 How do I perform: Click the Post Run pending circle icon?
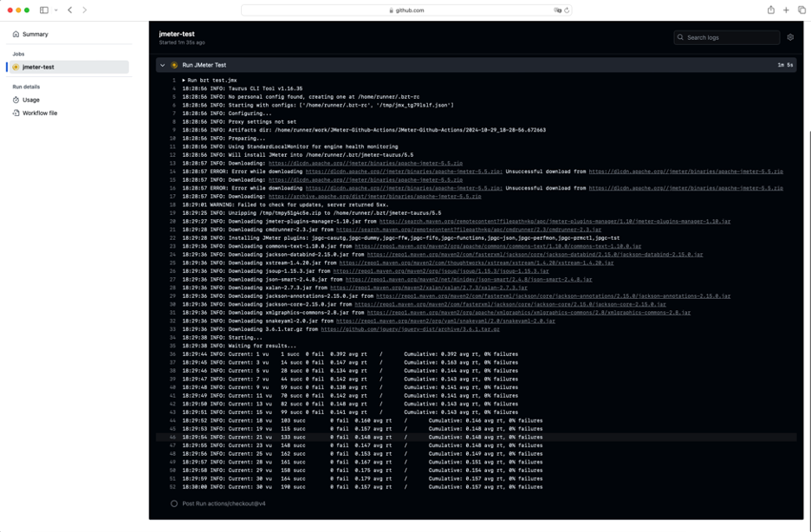174,503
